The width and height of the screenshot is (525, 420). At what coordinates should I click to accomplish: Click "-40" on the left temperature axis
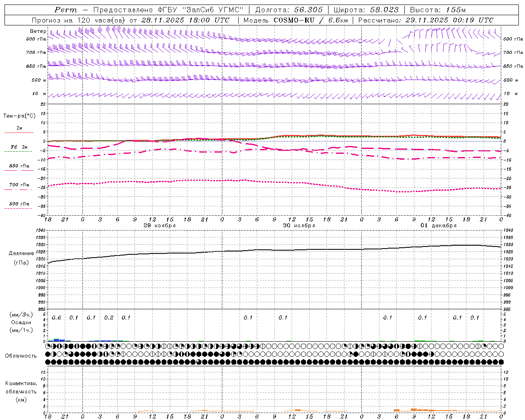41,216
